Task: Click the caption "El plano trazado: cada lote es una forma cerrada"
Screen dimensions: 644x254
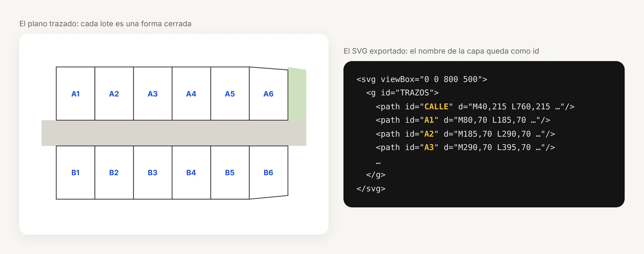Action: [105, 24]
